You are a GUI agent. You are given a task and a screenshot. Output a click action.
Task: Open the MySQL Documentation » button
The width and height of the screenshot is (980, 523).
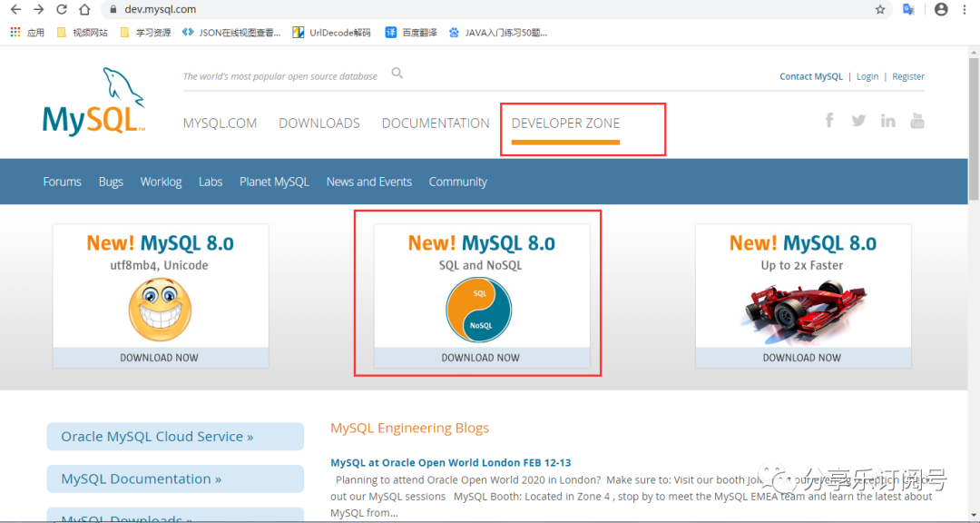coord(175,479)
